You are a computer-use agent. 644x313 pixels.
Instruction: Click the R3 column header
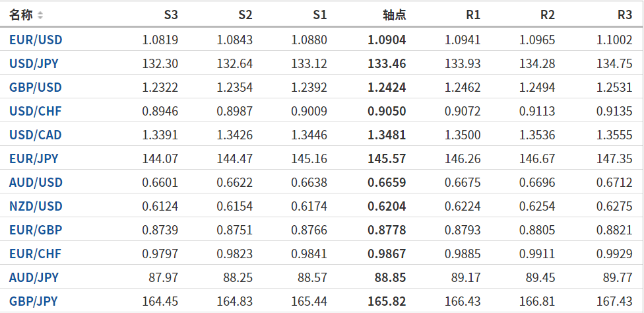[624, 15]
